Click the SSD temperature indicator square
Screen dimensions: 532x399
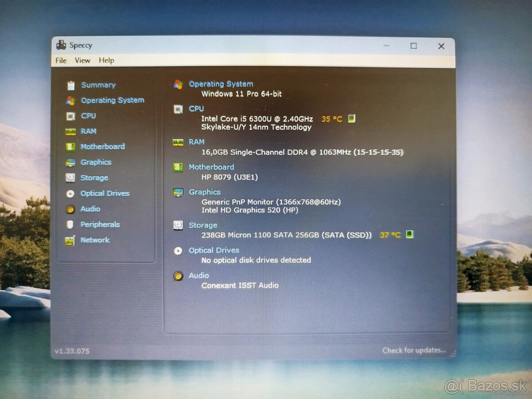click(409, 235)
